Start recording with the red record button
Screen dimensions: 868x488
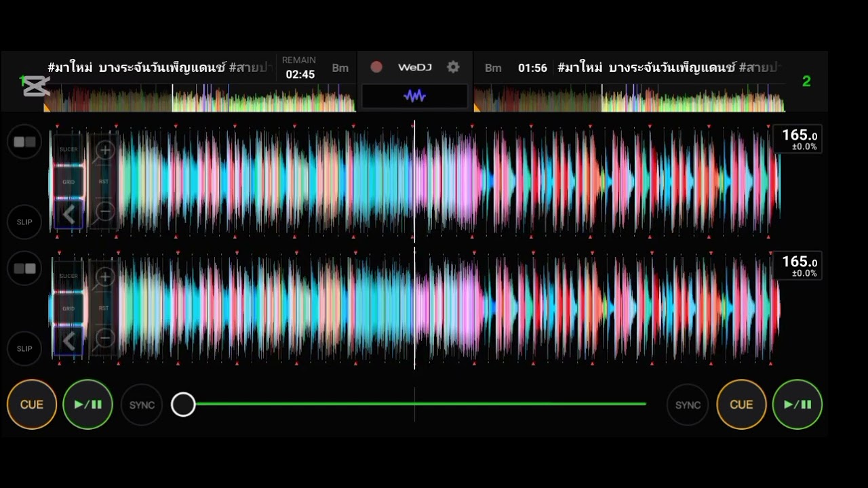(376, 67)
